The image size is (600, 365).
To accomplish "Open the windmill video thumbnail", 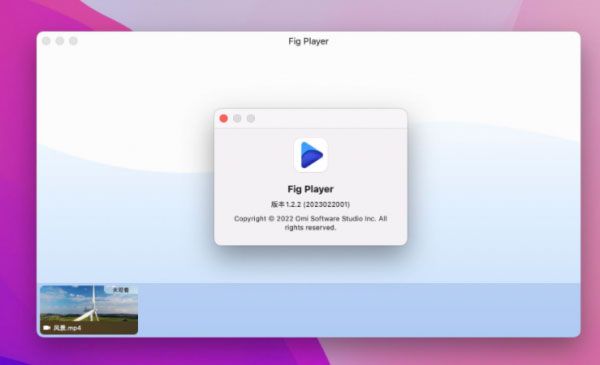I will pyautogui.click(x=89, y=310).
